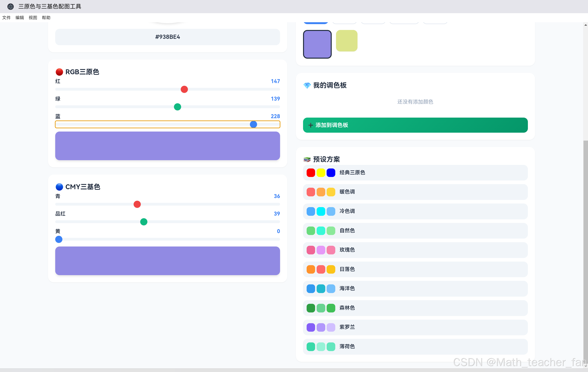Click the blue ball icon beside CMY三基色
588x372 pixels.
coord(59,187)
